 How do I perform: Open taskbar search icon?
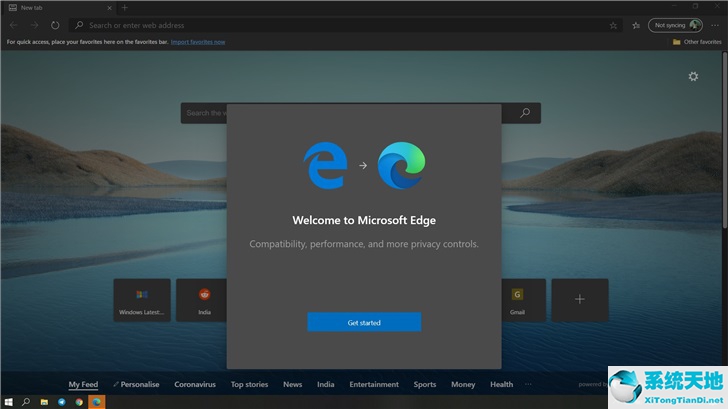tap(26, 402)
